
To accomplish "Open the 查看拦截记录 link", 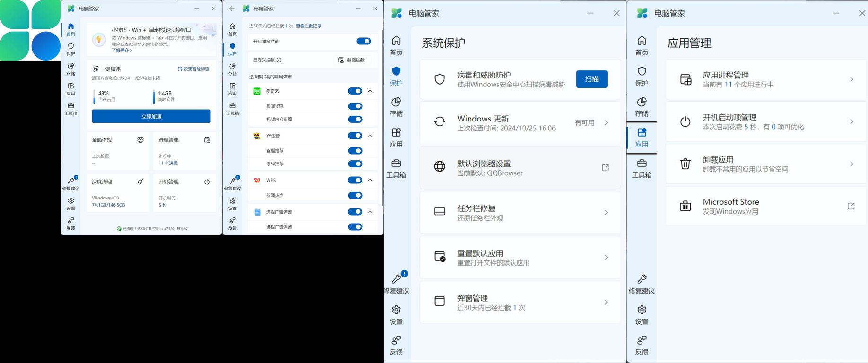I will [309, 26].
